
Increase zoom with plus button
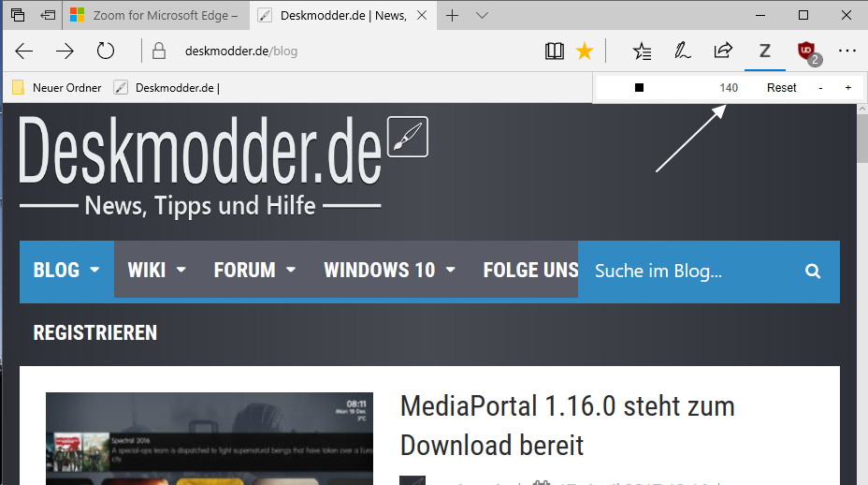(848, 88)
